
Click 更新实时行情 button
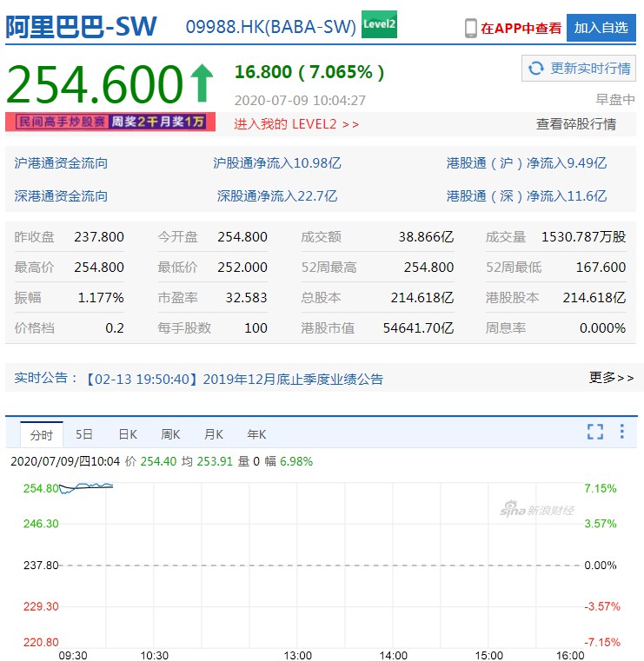tap(579, 68)
